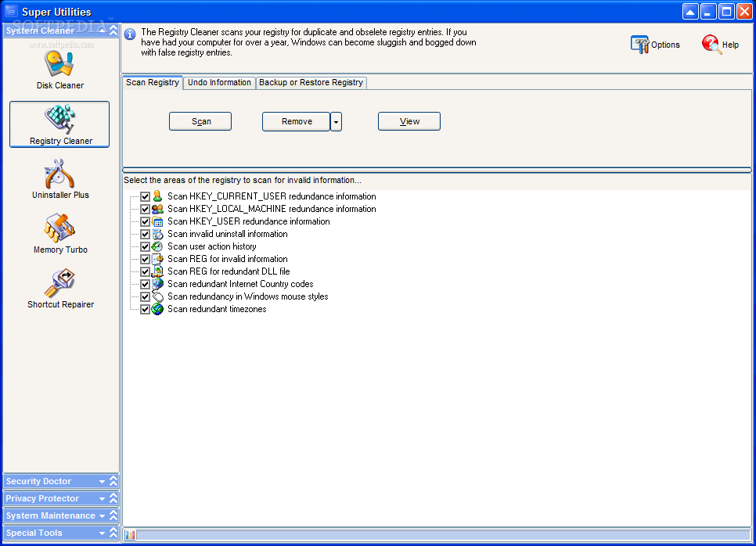
Task: Select the Registry Cleaner icon
Action: pos(60,119)
